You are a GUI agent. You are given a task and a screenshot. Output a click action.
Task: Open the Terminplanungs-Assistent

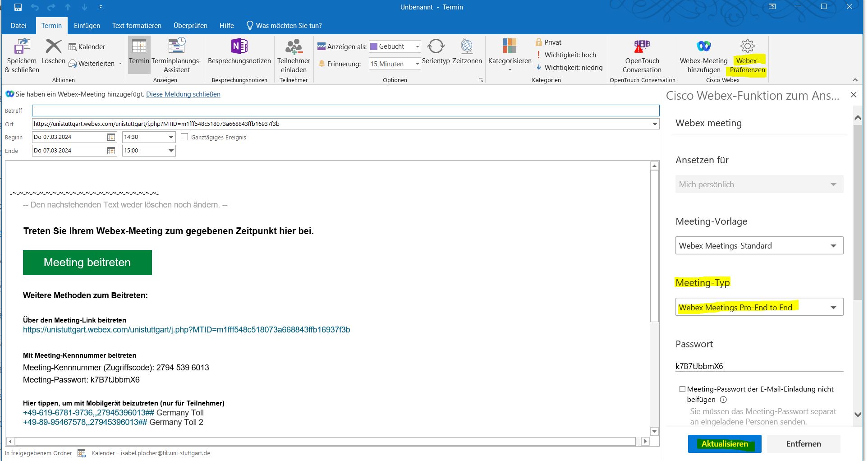coord(176,56)
